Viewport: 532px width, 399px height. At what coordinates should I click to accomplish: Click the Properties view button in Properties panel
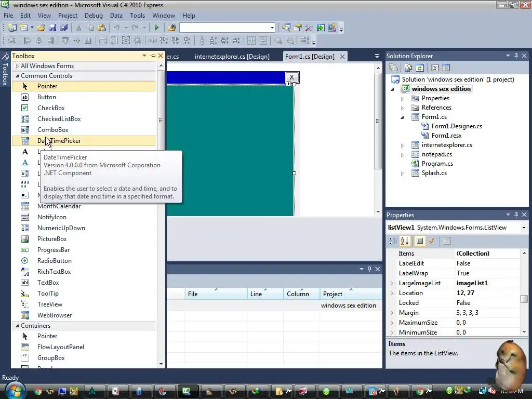(420, 241)
